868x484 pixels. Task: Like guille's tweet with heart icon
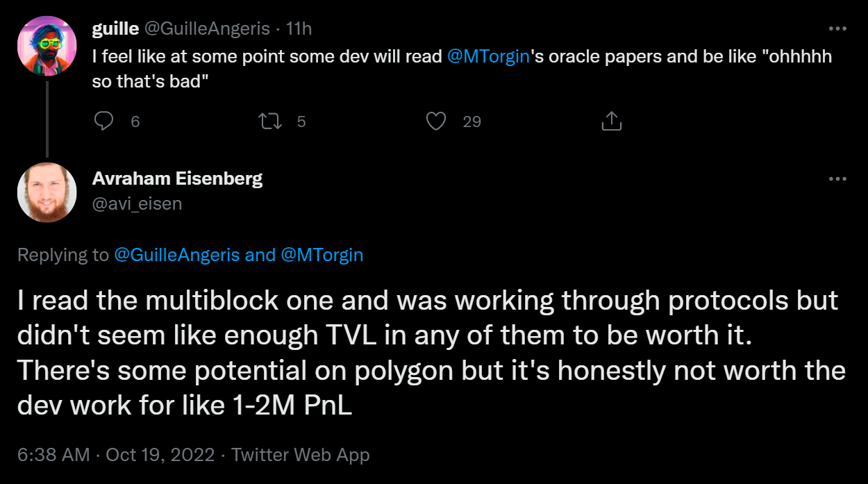(x=435, y=122)
